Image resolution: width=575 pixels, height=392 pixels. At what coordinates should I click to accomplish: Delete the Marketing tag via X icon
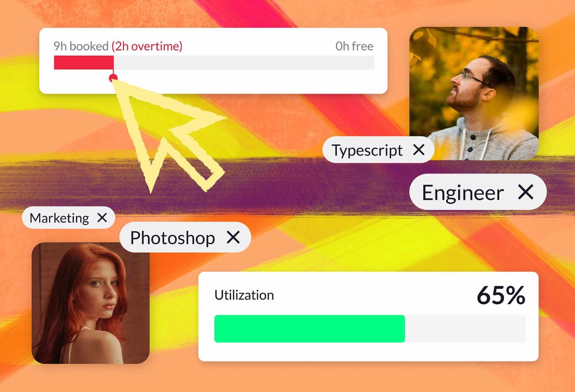pyautogui.click(x=102, y=218)
